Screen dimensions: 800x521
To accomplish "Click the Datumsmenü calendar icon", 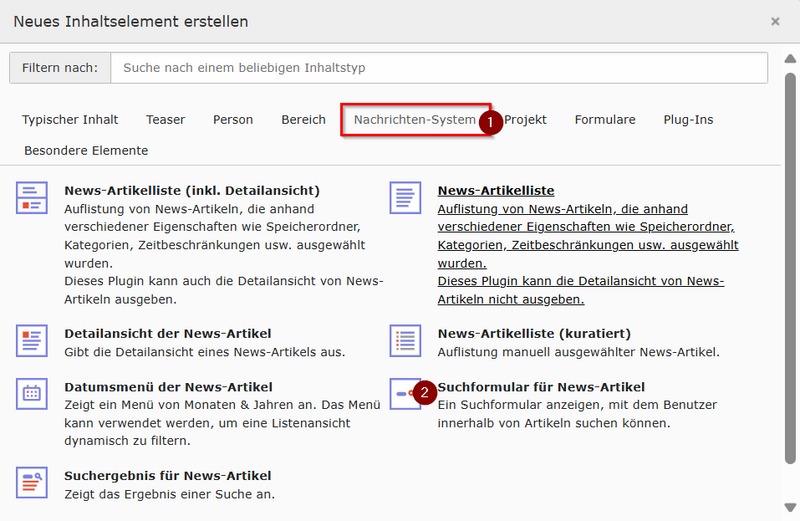I will [32, 394].
